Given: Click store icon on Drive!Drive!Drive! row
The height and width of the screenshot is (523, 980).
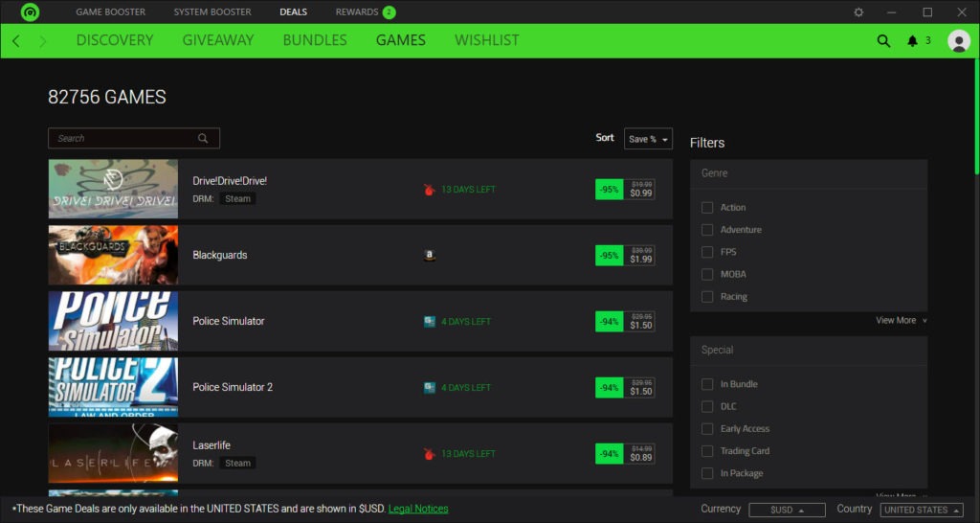Looking at the screenshot, I should [429, 190].
